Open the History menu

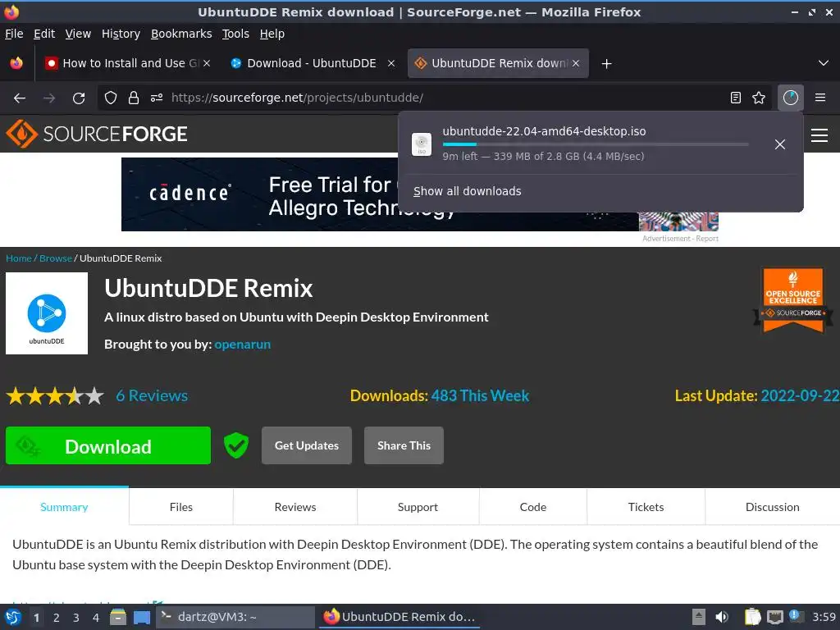[121, 34]
